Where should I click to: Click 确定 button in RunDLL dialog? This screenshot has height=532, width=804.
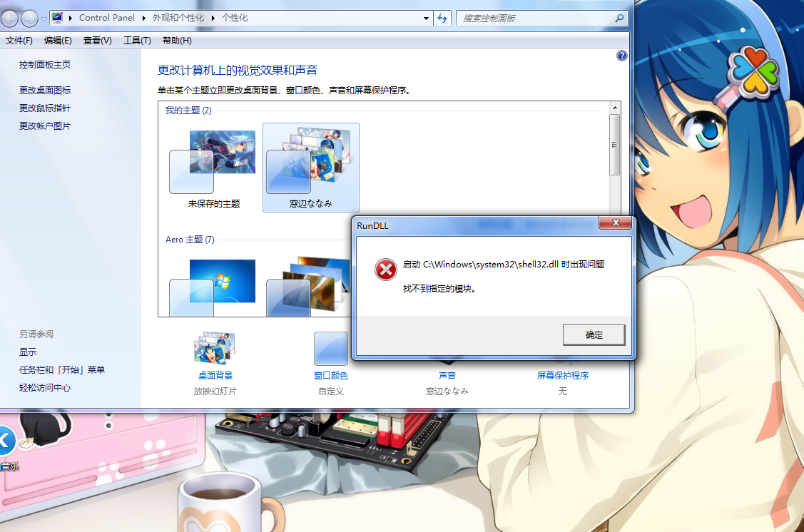(594, 335)
